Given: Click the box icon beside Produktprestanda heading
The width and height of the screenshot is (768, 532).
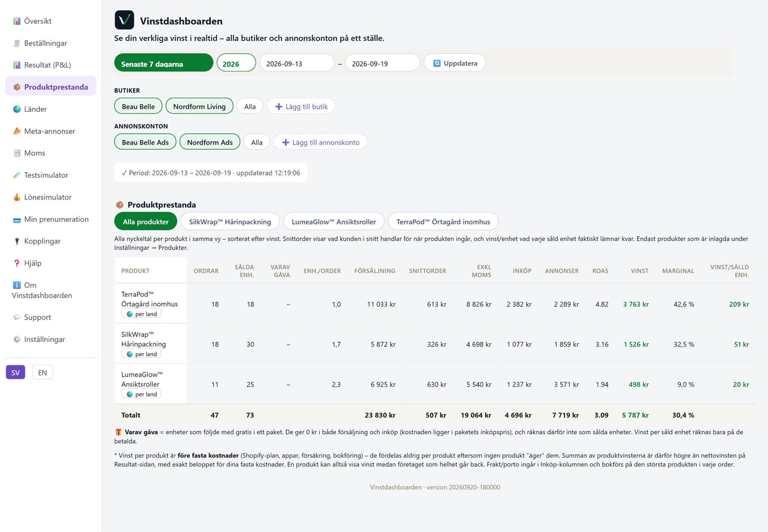Looking at the screenshot, I should (119, 205).
